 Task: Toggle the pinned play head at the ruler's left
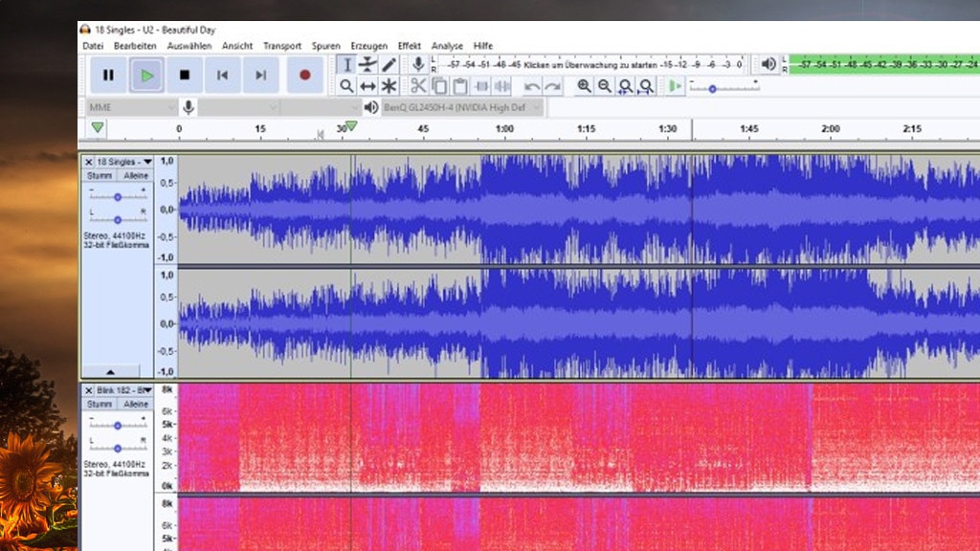tap(98, 128)
